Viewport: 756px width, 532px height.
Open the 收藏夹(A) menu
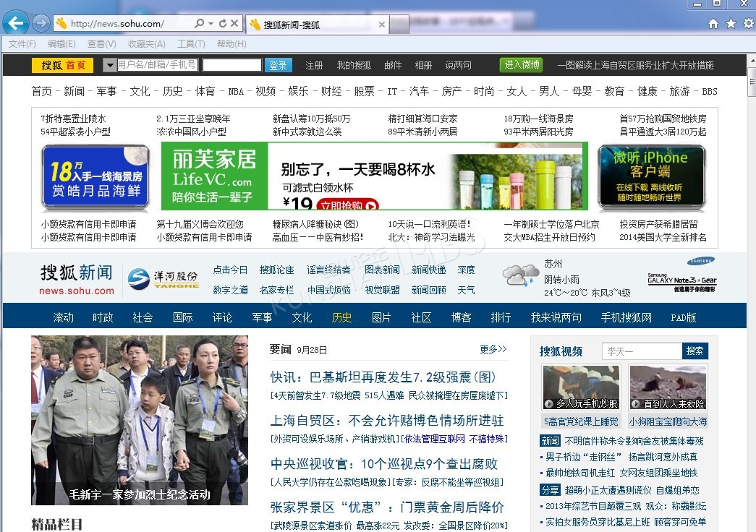click(146, 44)
